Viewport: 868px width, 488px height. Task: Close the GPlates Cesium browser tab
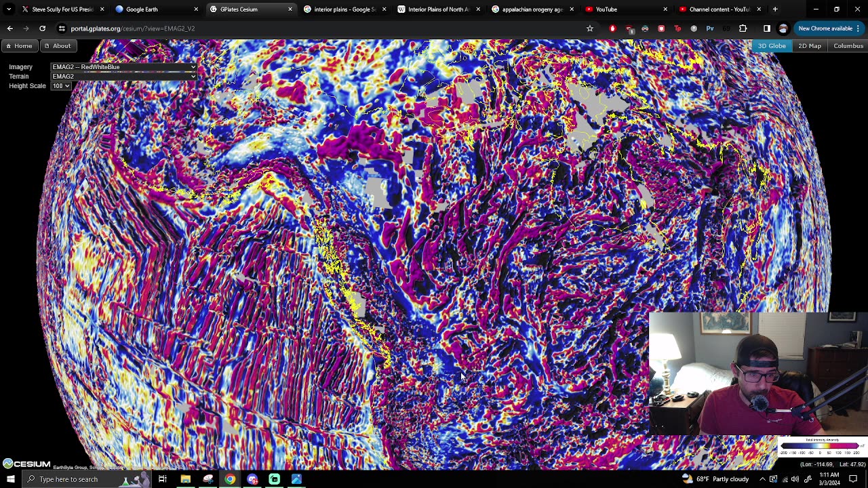point(290,9)
